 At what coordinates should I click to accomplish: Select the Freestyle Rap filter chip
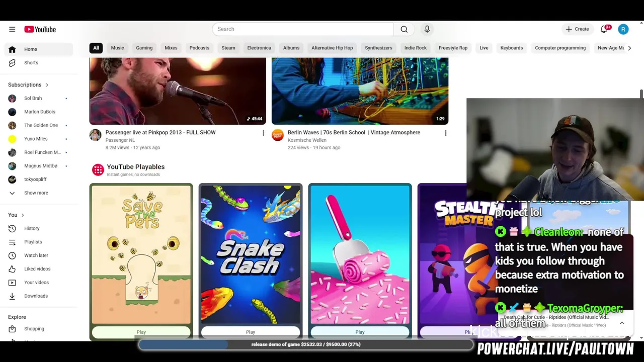coord(453,48)
